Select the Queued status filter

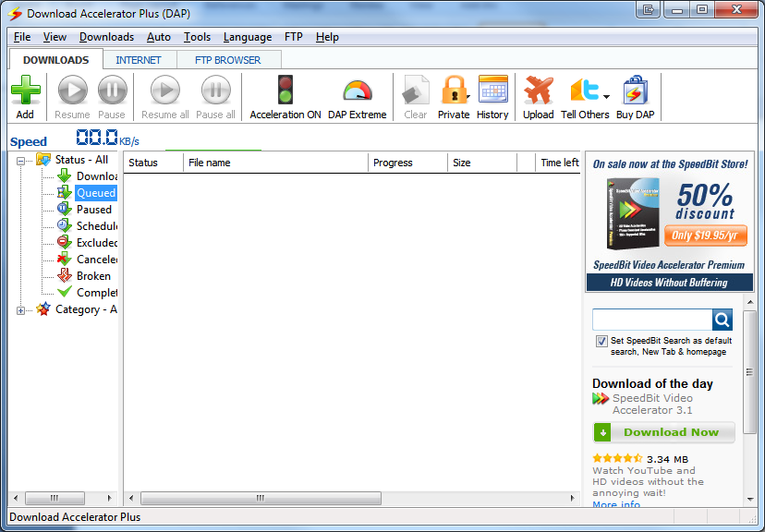point(95,192)
